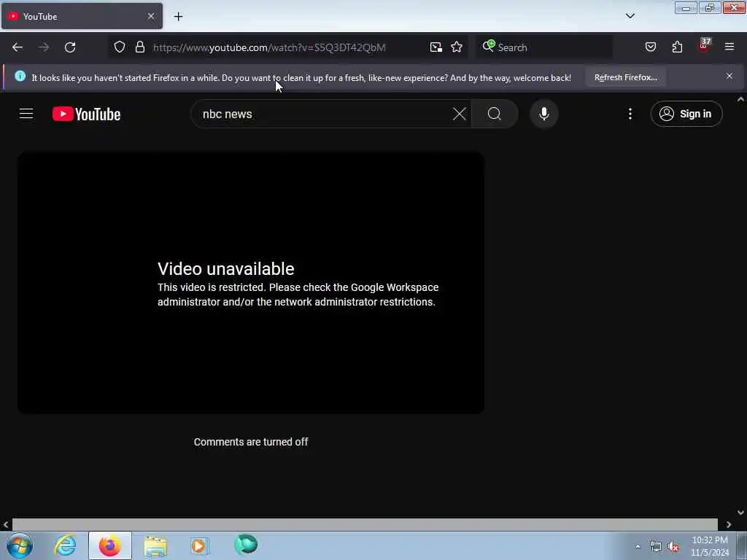This screenshot has height=560, width=747.
Task: Open the YouTube guide hamburger menu
Action: pyautogui.click(x=26, y=114)
